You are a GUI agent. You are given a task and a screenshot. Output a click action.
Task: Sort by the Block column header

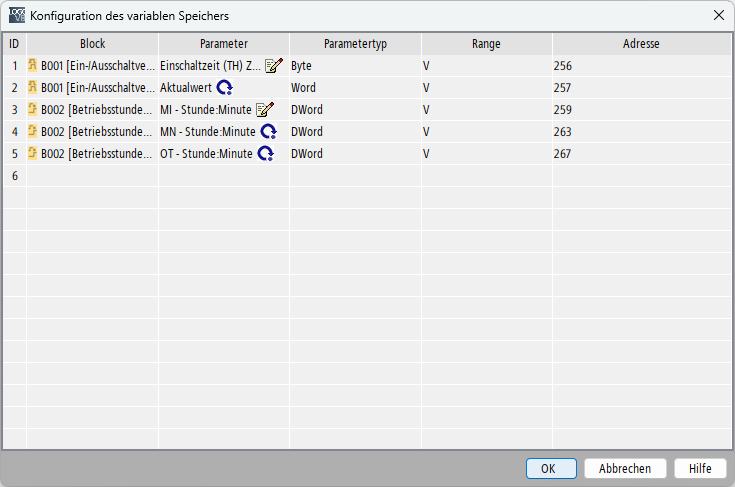[92, 44]
